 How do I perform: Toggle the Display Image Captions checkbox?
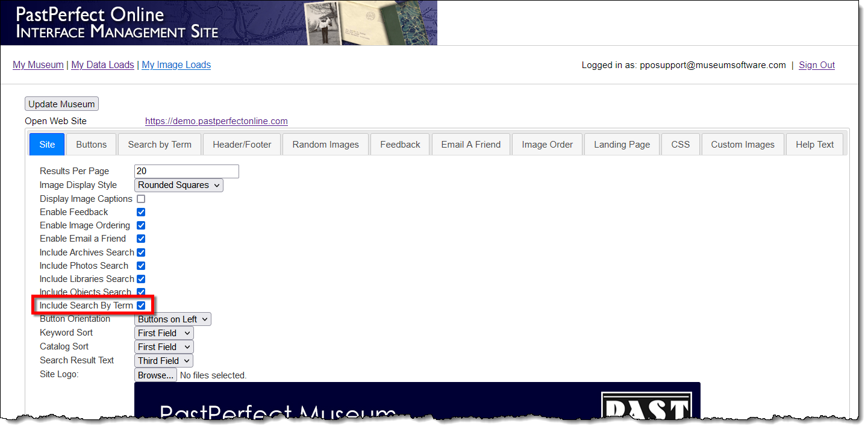[141, 199]
